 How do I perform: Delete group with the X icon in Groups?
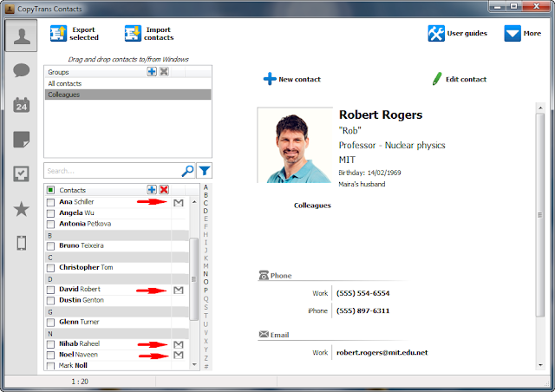tap(164, 71)
